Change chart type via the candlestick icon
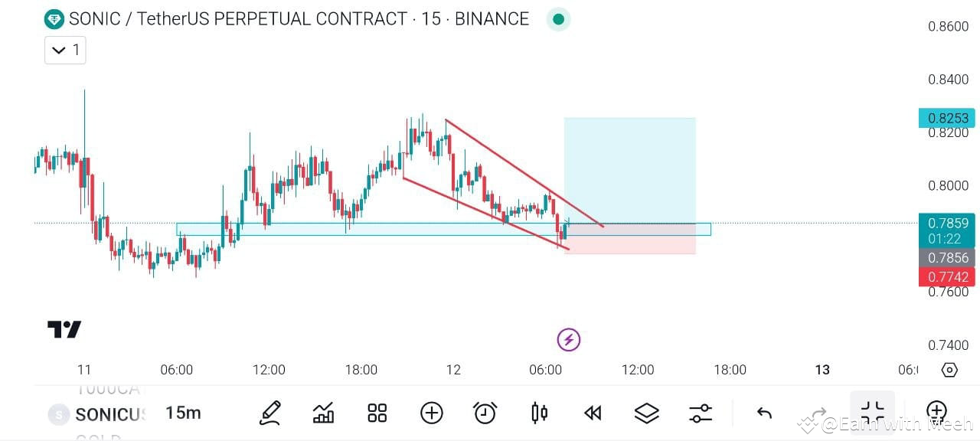Viewport: 980px width, 441px height. tap(538, 413)
